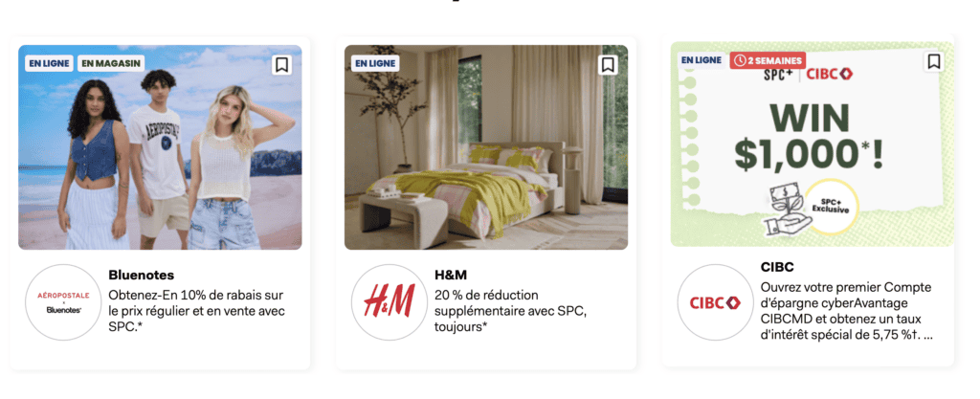
Task: Click the EN LIGNE badge on H&M card
Action: [x=375, y=63]
